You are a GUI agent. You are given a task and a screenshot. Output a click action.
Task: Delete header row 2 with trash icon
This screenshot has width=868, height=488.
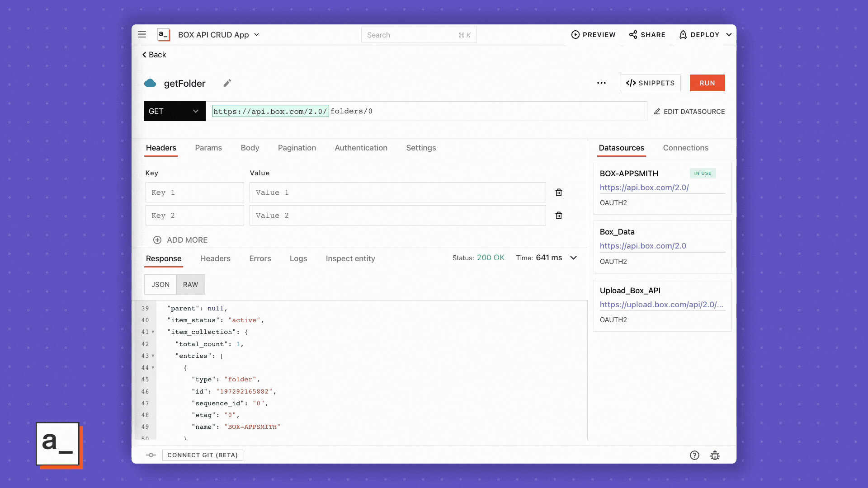point(559,216)
